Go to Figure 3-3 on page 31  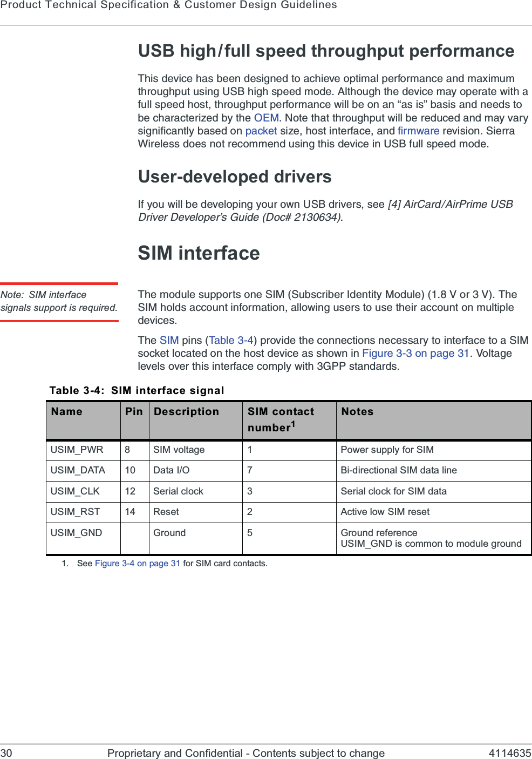tap(415, 353)
